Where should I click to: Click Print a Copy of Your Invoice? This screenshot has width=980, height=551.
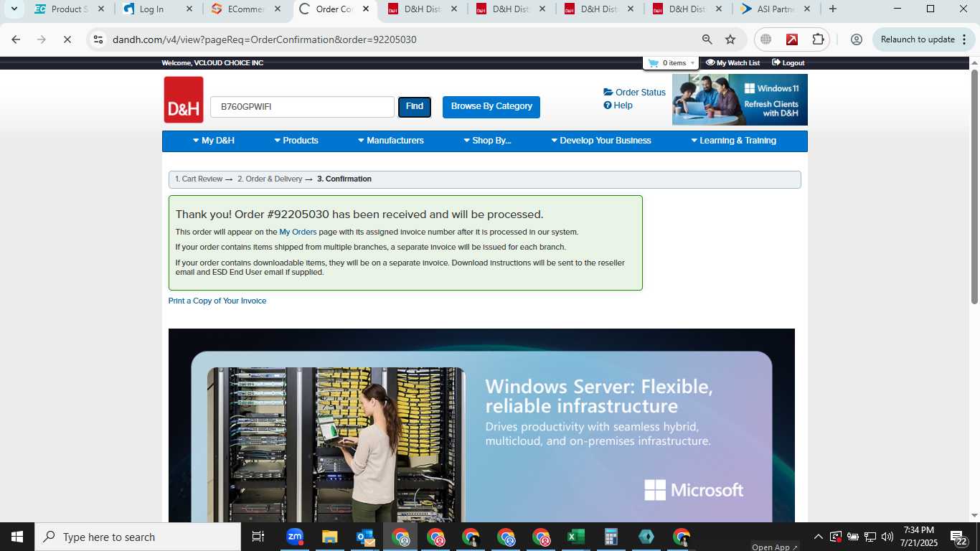coord(217,301)
